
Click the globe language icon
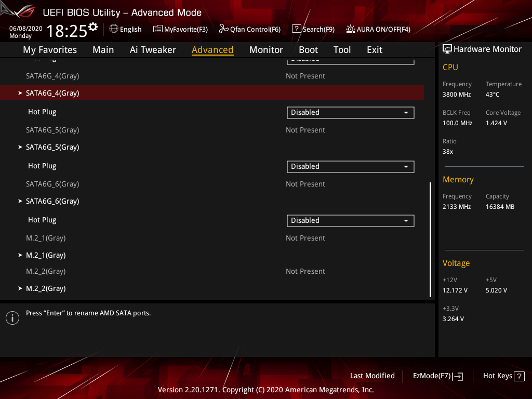pos(114,29)
